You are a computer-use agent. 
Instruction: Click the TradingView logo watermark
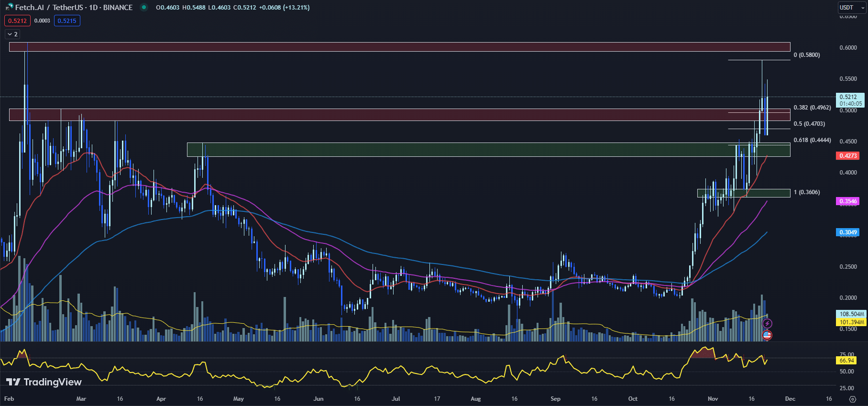click(44, 382)
